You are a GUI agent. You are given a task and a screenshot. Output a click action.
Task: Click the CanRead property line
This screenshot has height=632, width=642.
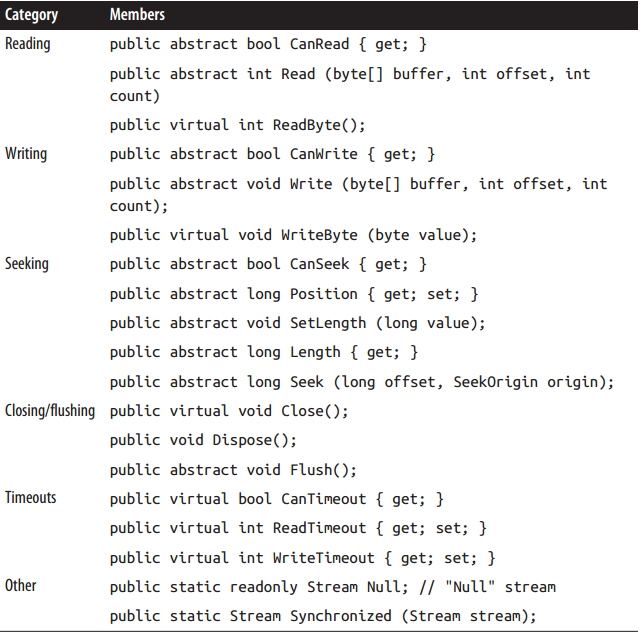tap(268, 44)
